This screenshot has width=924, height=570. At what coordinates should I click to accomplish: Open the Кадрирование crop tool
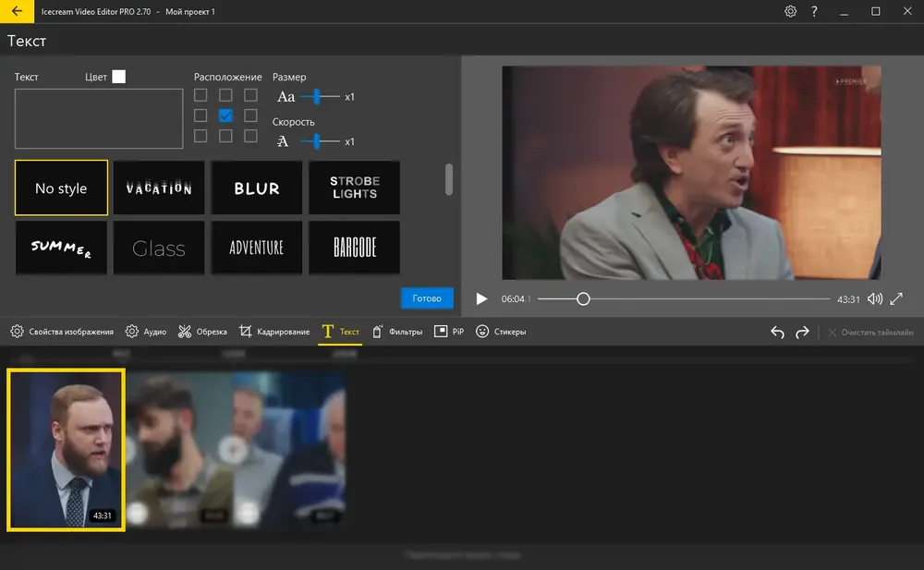274,332
